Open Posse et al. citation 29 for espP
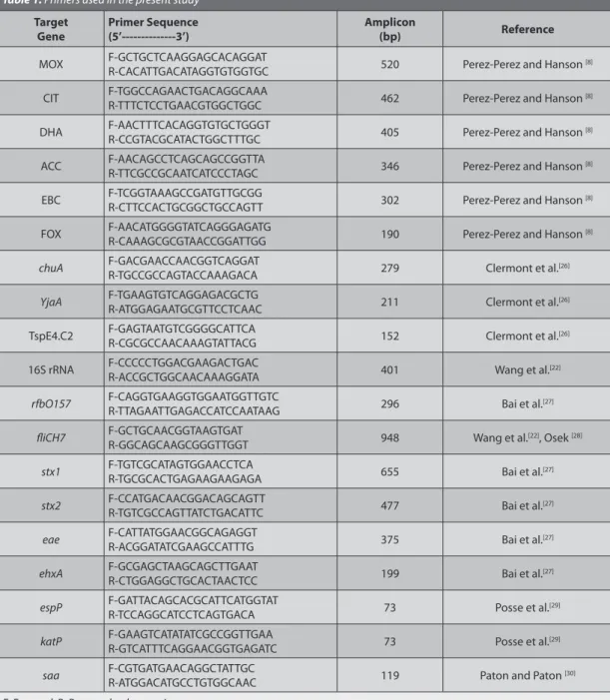Viewport: 610px width, 700px height. coord(555,606)
